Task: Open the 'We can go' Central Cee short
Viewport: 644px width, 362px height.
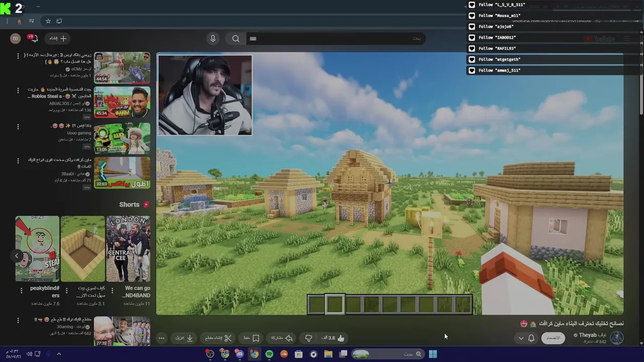Action: tap(128, 248)
